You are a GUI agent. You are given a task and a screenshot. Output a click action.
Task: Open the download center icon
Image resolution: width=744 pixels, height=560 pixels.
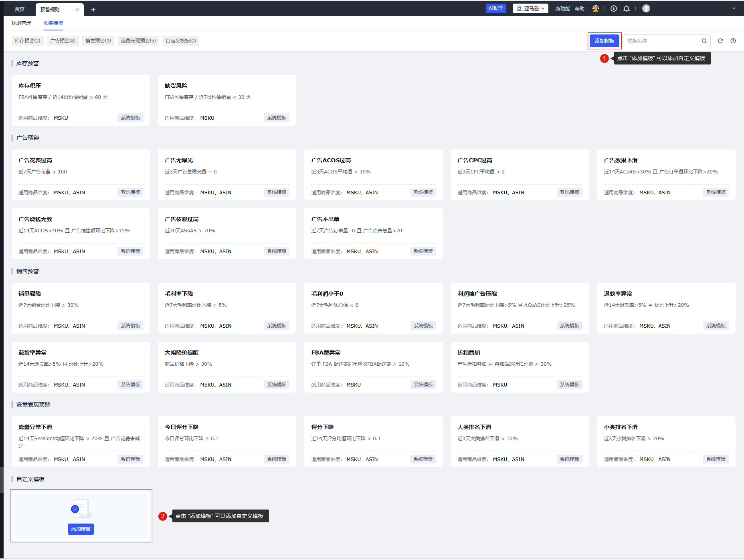[613, 8]
